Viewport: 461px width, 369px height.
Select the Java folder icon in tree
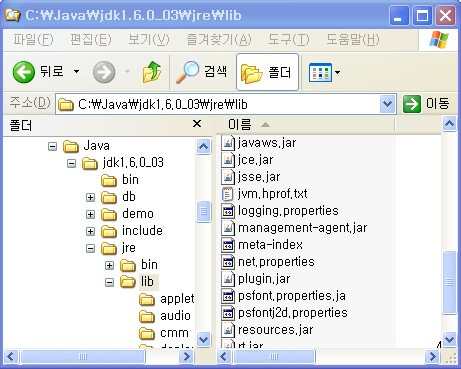[71, 146]
